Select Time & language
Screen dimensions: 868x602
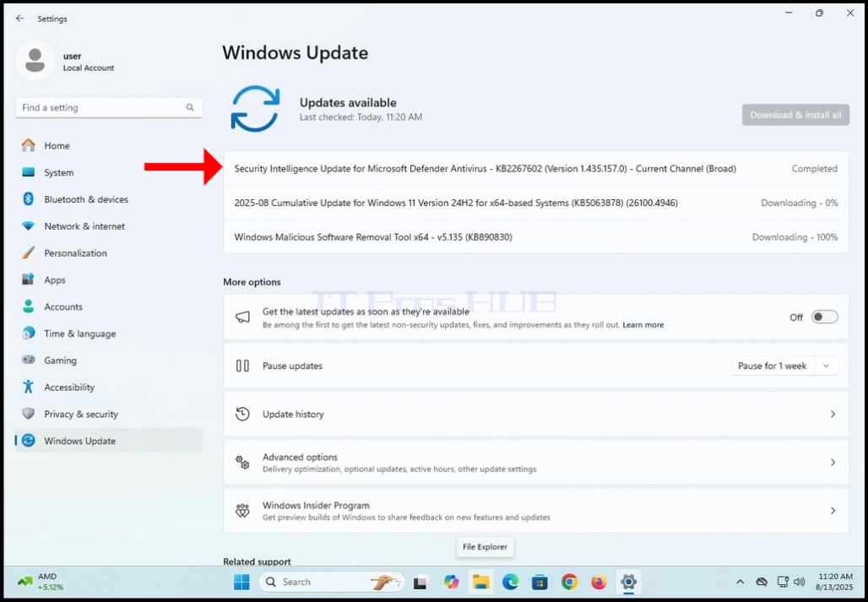(x=109, y=334)
